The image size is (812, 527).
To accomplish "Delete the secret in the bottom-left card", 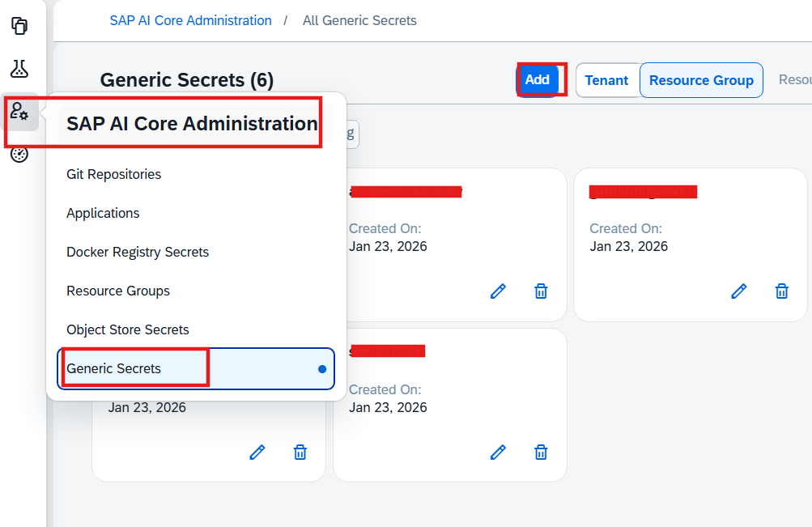I will coord(300,453).
